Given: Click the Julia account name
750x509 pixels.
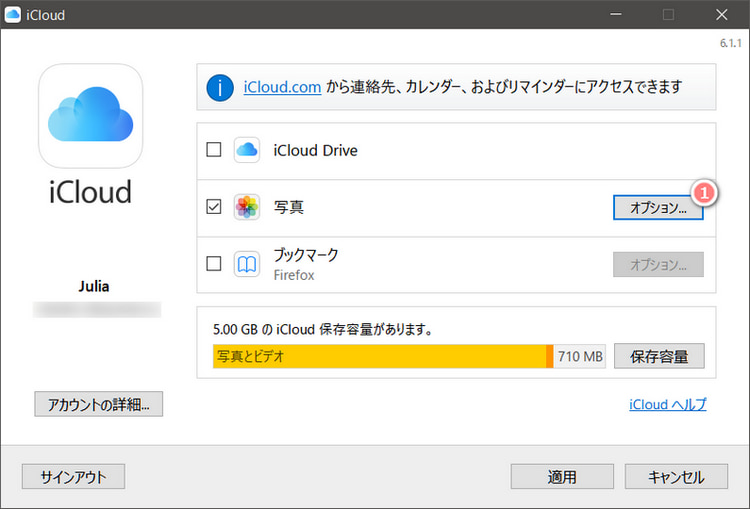Looking at the screenshot, I should click(x=94, y=286).
